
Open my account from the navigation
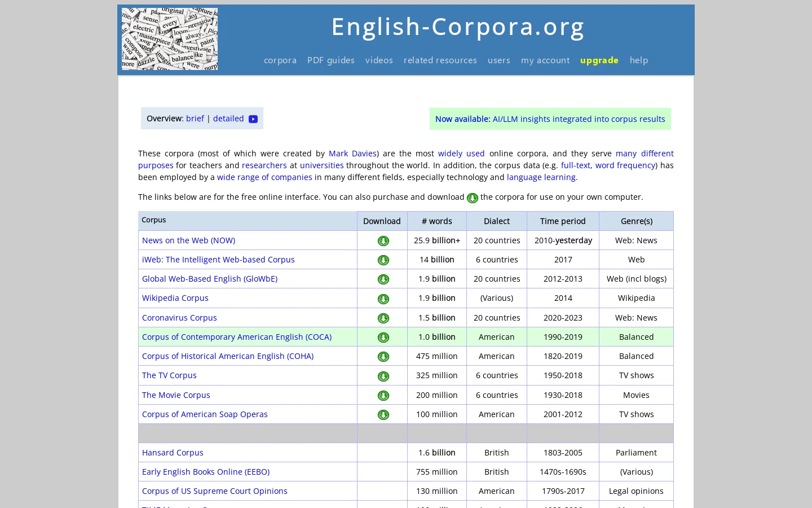coord(545,60)
